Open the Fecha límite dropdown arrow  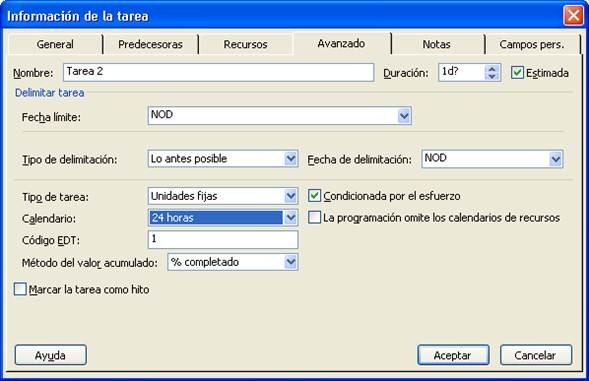(x=404, y=116)
